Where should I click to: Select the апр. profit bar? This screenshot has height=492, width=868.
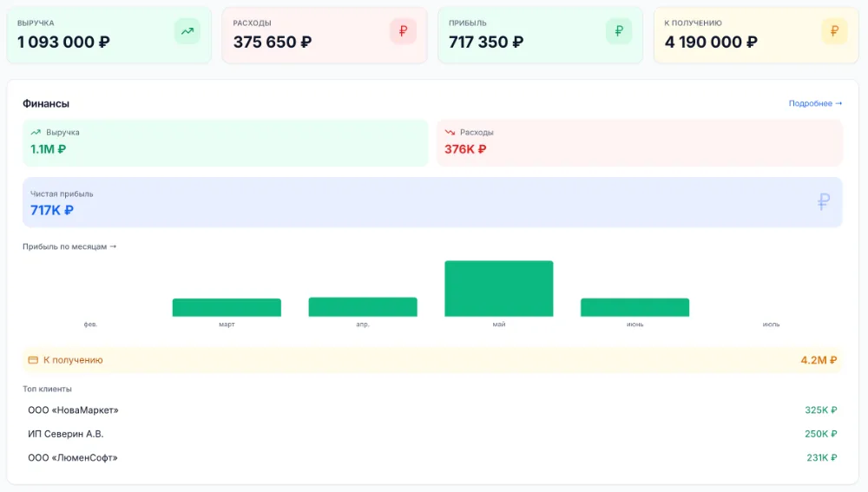click(x=363, y=307)
